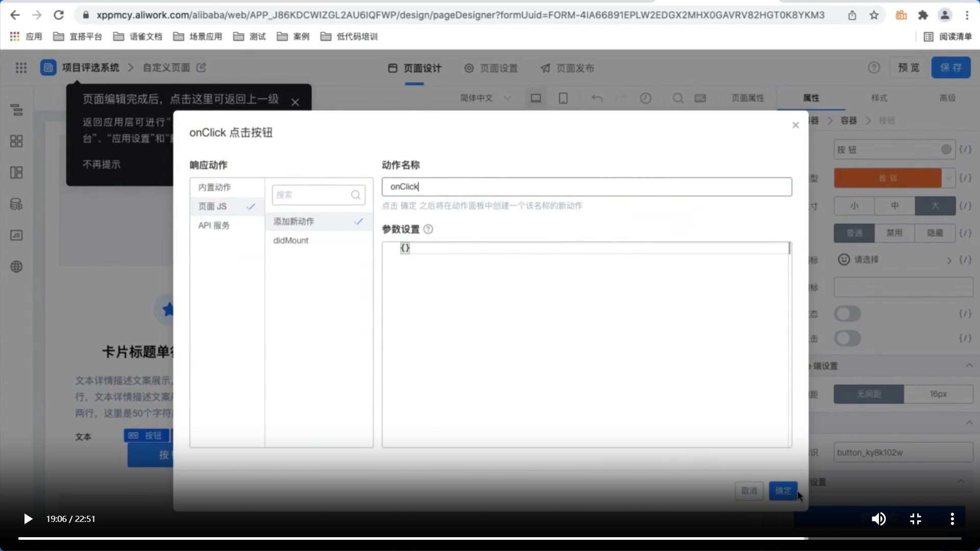Click the undo arrow in toolbar
Viewport: 980px width, 551px height.
tap(597, 98)
